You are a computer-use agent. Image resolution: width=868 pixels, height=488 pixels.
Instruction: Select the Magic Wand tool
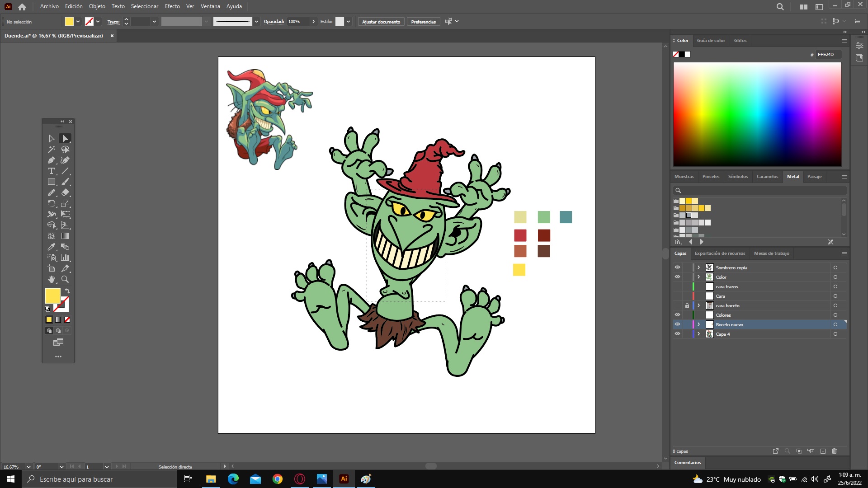click(52, 149)
